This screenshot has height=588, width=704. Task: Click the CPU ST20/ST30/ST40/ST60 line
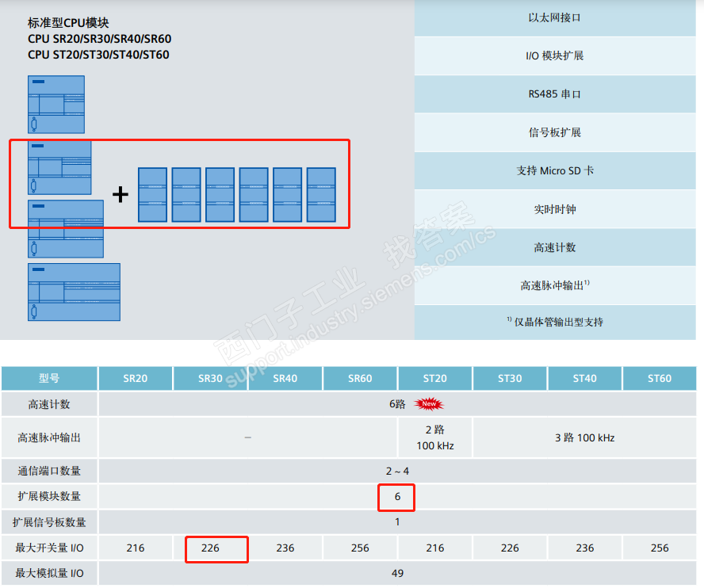pyautogui.click(x=98, y=55)
